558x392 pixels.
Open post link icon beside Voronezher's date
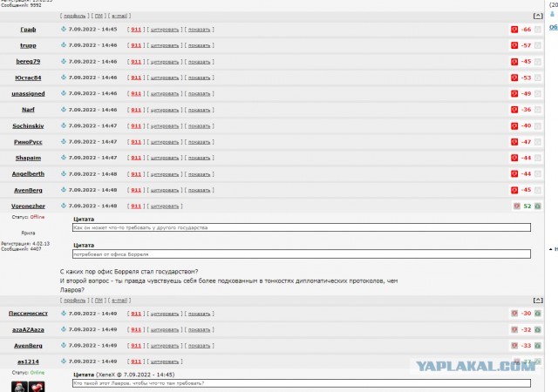click(64, 206)
